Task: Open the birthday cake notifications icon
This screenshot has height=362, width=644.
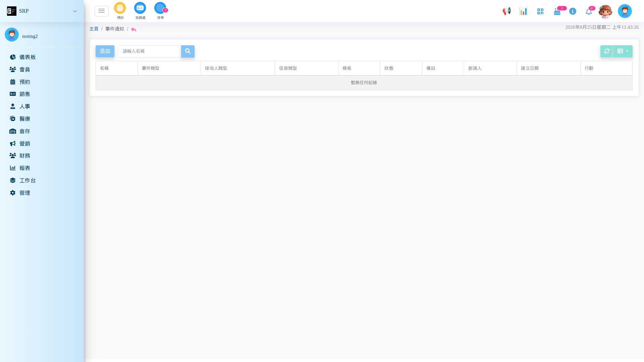Action: [x=557, y=12]
